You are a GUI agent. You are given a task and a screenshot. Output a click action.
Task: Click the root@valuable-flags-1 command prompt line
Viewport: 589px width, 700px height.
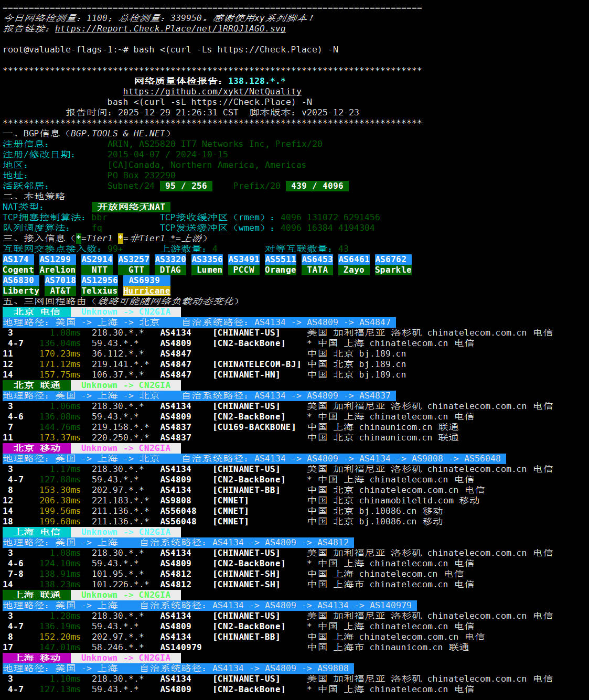pos(170,50)
